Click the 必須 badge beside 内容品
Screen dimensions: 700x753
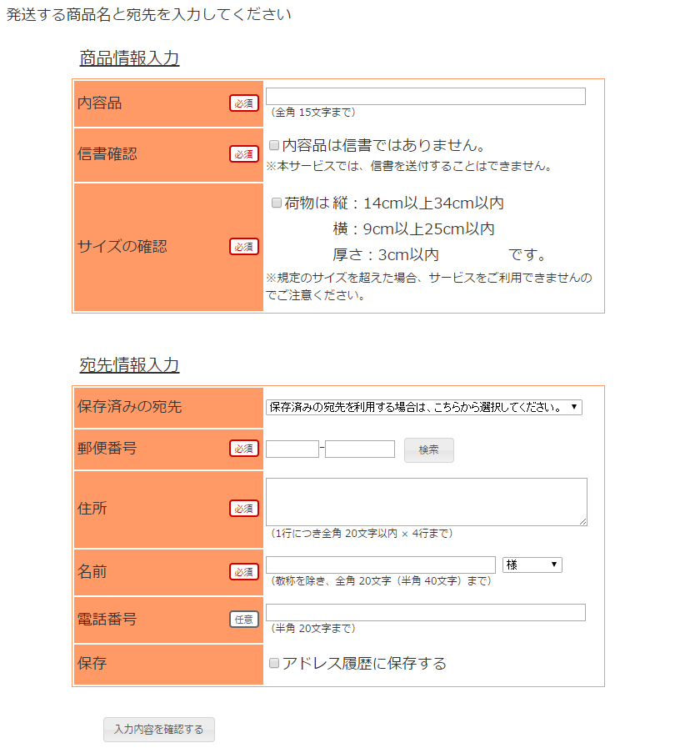[243, 103]
